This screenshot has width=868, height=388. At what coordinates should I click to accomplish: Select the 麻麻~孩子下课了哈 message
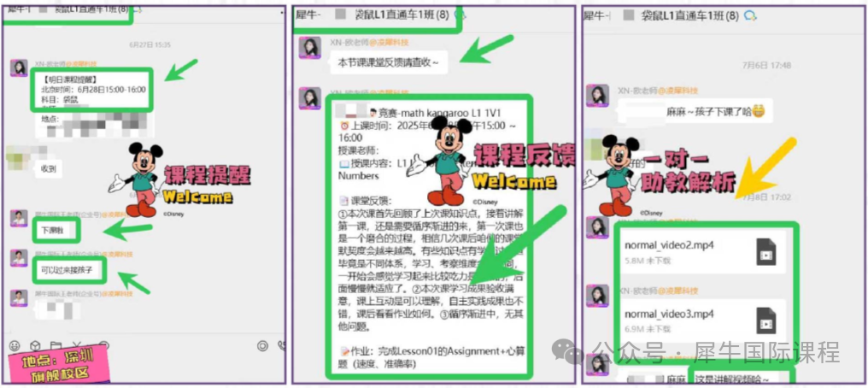695,111
